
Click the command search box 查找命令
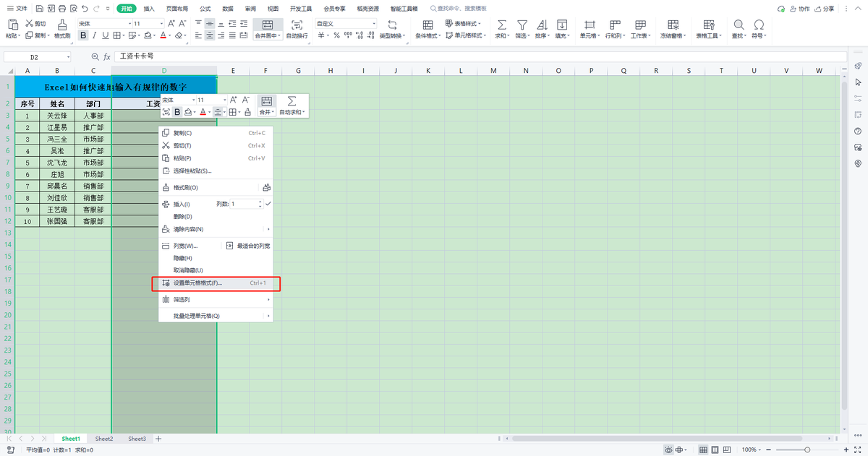(459, 9)
